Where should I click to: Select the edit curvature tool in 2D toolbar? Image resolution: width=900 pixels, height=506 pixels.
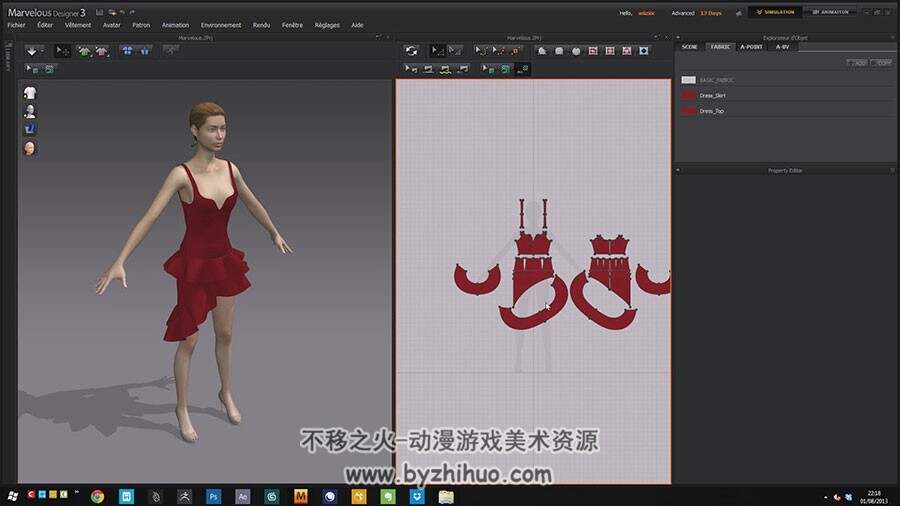(480, 51)
